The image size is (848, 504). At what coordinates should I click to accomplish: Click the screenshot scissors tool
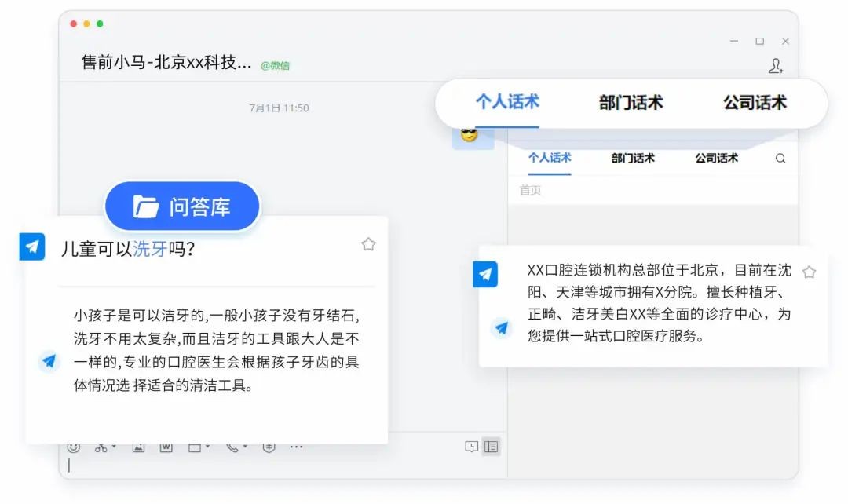[x=101, y=447]
